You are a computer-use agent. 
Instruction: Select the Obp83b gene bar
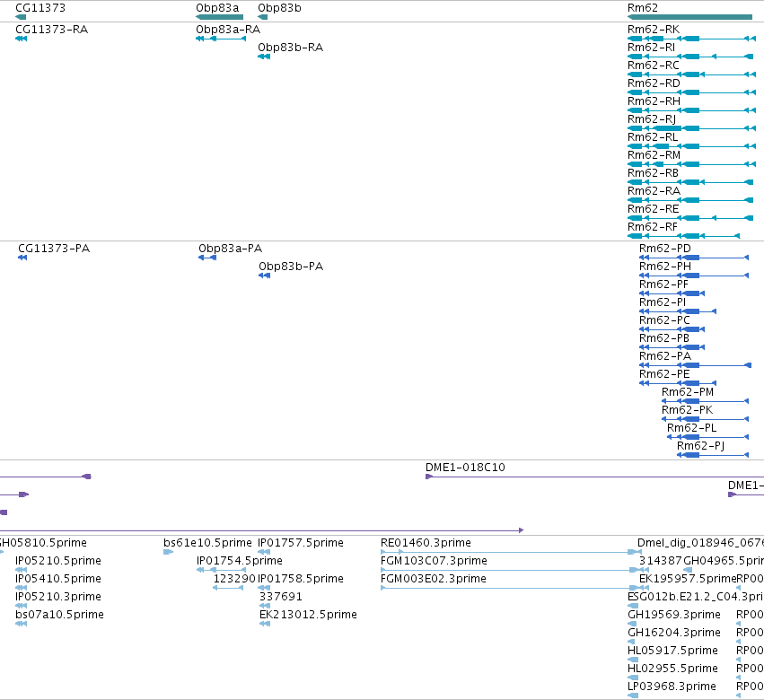point(263,17)
